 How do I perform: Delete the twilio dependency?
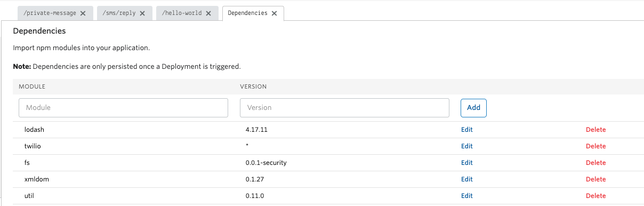pyautogui.click(x=596, y=146)
